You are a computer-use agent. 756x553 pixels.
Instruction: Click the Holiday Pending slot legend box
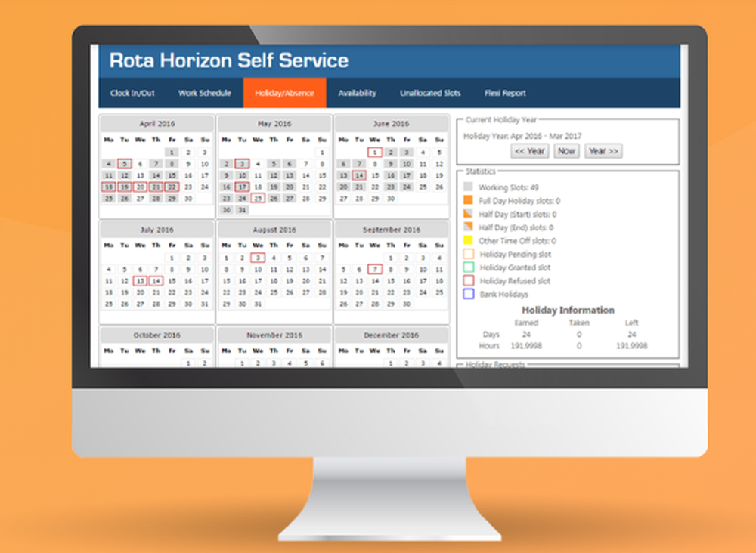[468, 254]
